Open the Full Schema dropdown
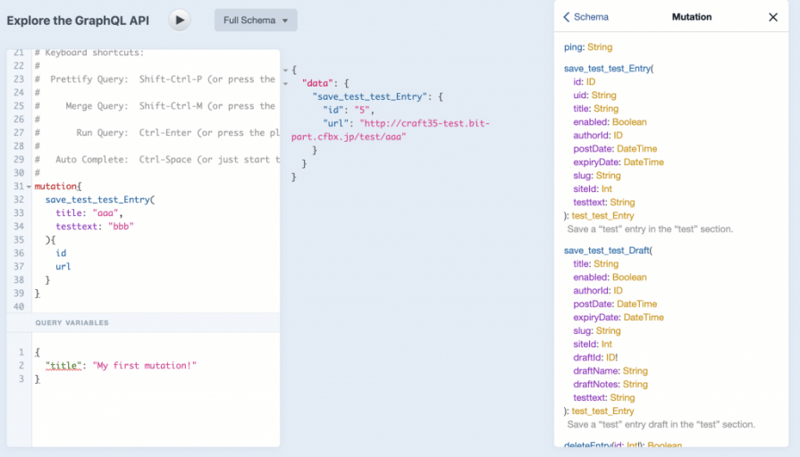800x457 pixels. click(x=256, y=20)
